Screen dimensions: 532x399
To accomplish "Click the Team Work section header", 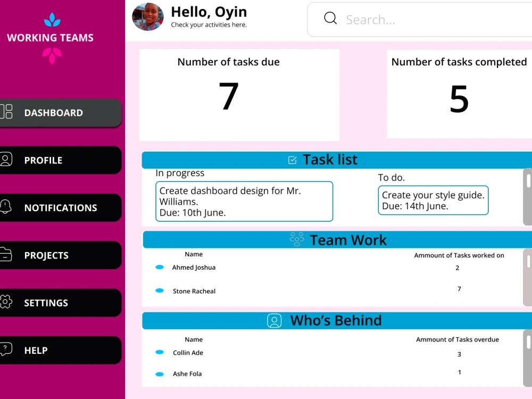I will [x=338, y=240].
